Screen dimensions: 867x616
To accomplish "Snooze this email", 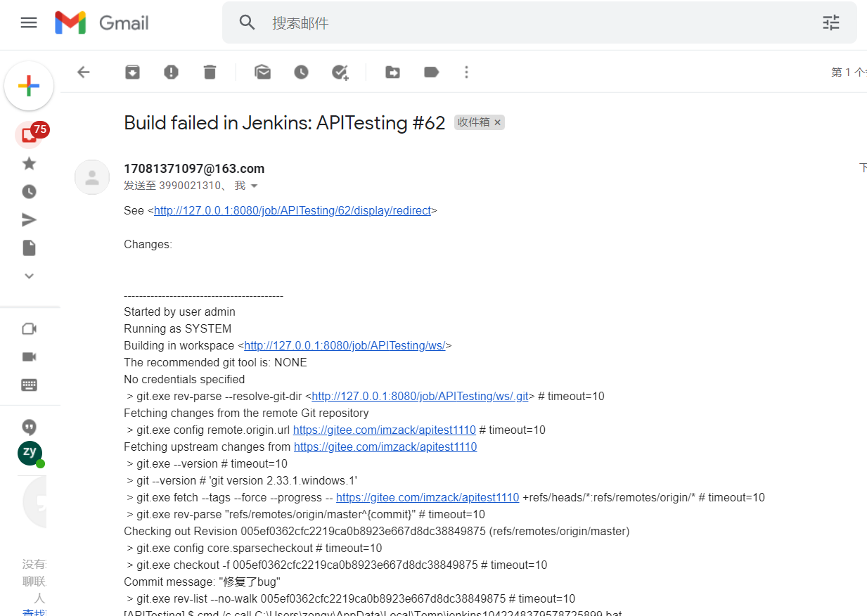I will (301, 72).
